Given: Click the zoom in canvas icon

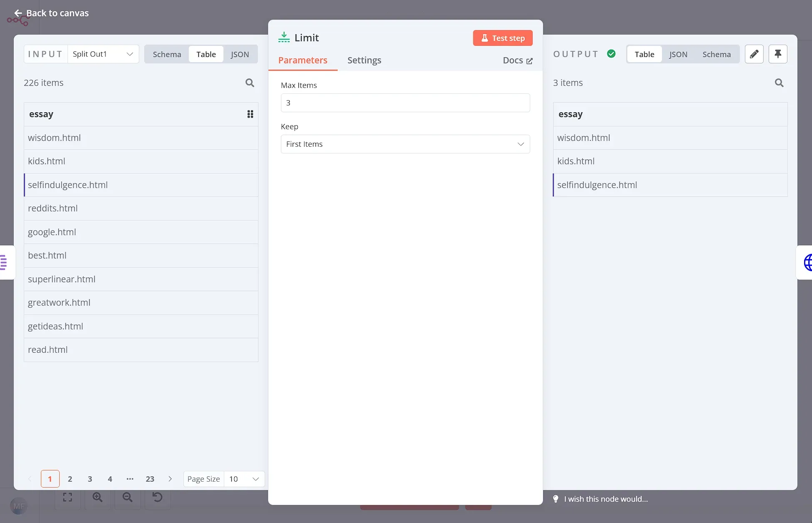Looking at the screenshot, I should 98,497.
